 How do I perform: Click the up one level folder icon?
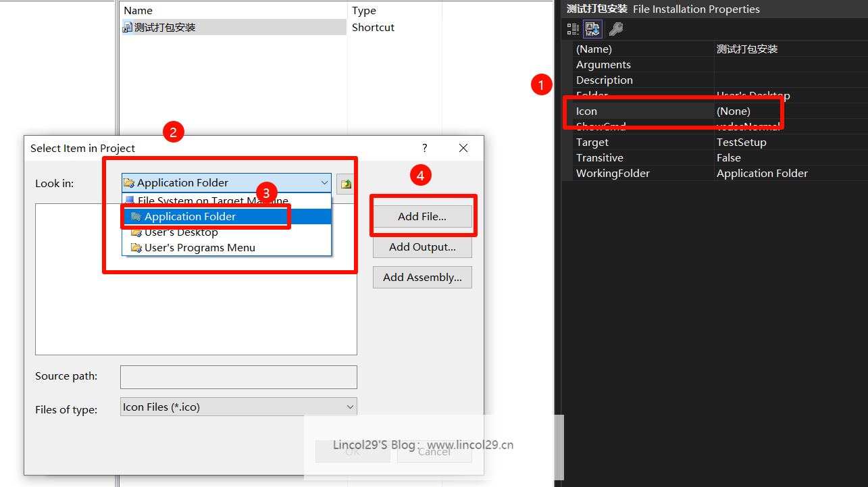pyautogui.click(x=346, y=183)
